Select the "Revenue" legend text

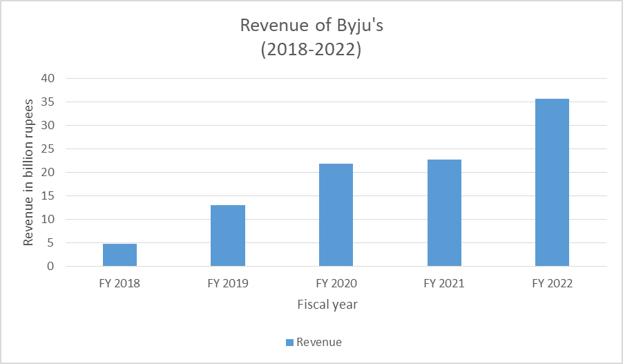click(318, 342)
